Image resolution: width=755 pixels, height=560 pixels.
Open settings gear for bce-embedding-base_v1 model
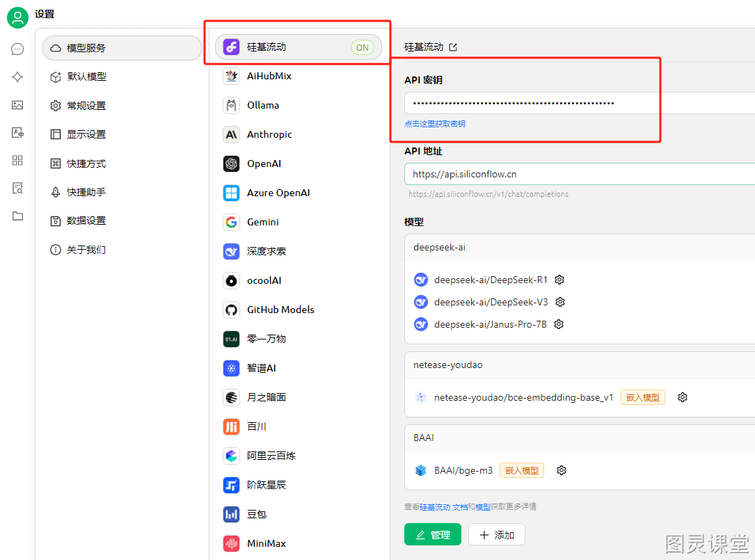683,397
